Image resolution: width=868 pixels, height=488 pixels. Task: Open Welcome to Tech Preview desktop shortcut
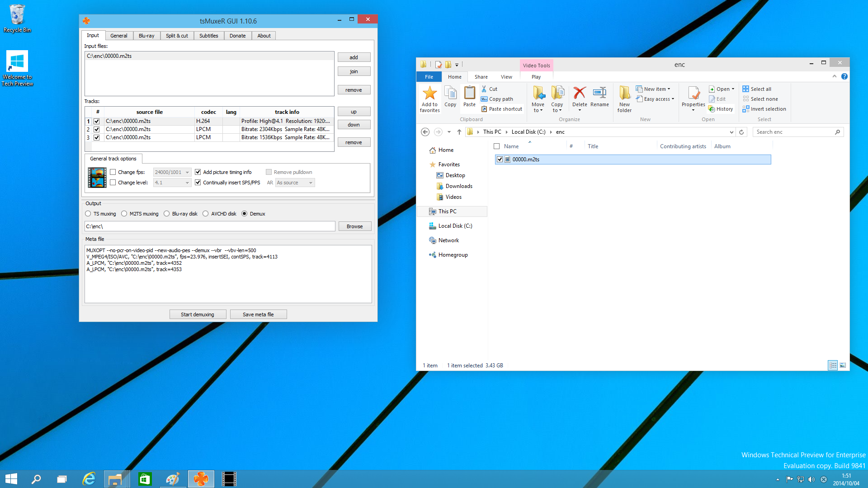coord(17,68)
